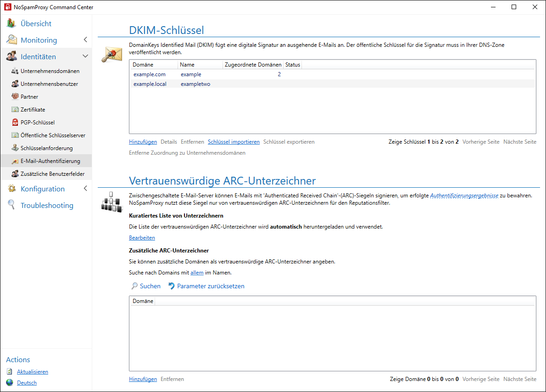Select the example.com key row
Image resolution: width=546 pixels, height=392 pixels.
[x=332, y=74]
